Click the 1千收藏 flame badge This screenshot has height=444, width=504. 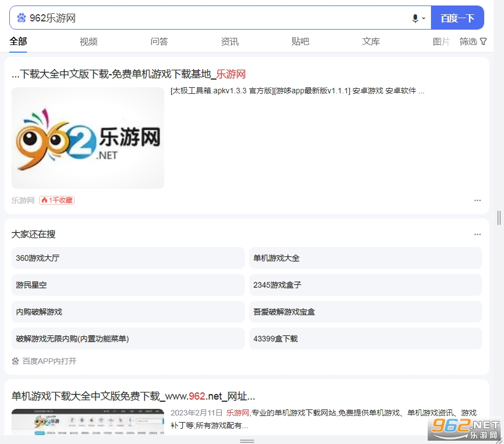click(x=57, y=200)
